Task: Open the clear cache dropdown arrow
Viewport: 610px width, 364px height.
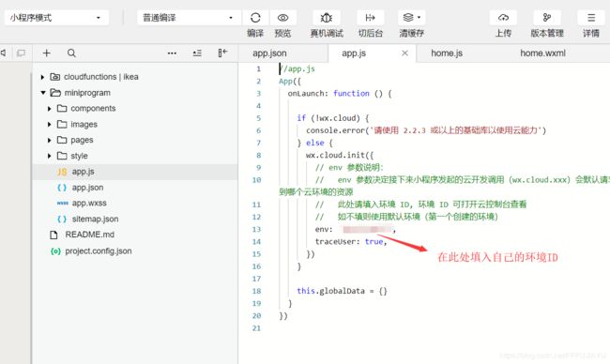Action: pos(419,18)
